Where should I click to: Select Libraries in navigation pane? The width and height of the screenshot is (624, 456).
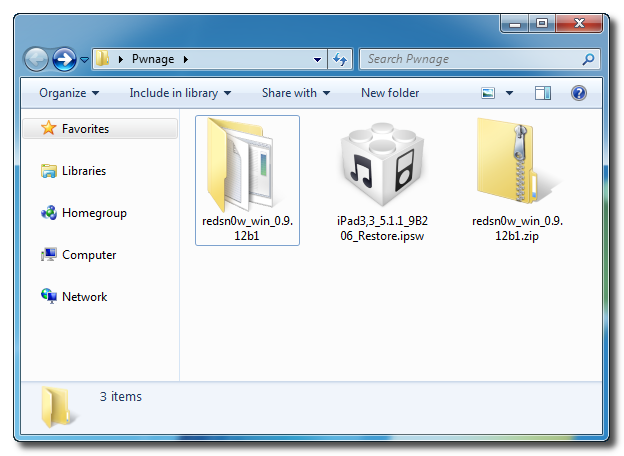pos(84,171)
